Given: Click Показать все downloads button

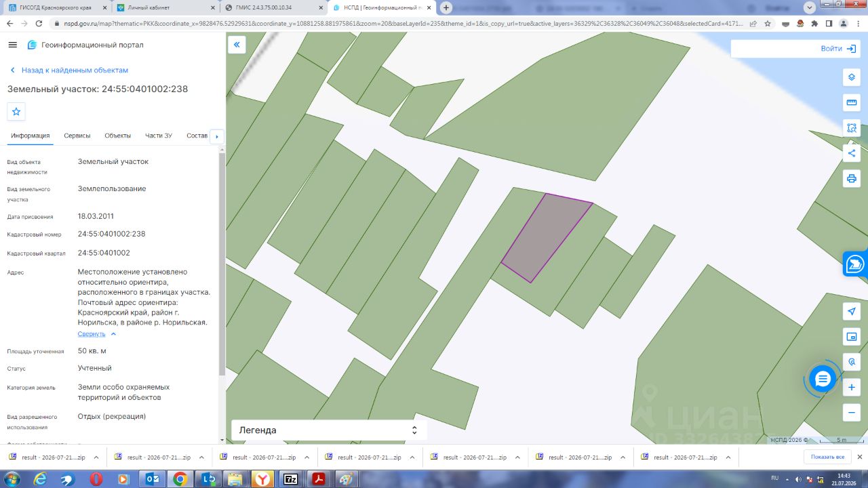Looking at the screenshot, I should pos(827,457).
